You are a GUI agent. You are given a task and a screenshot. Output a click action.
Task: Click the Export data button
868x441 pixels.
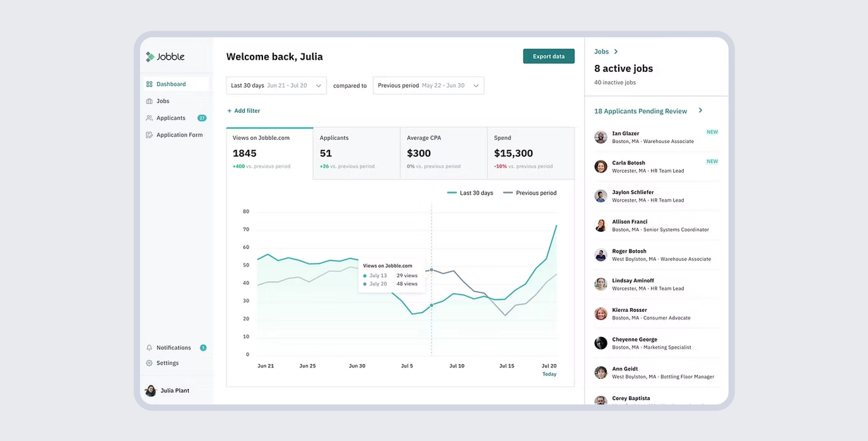(x=548, y=56)
